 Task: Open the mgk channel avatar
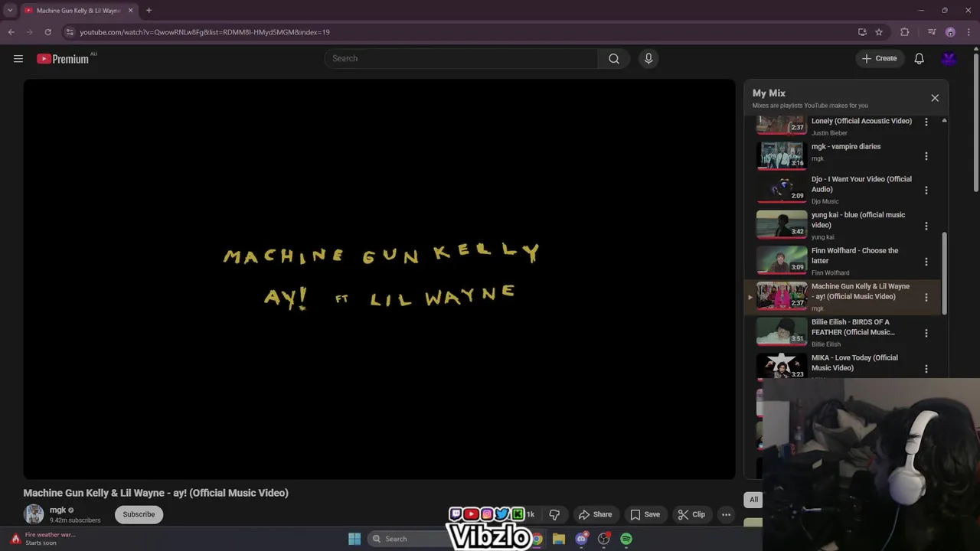(34, 514)
